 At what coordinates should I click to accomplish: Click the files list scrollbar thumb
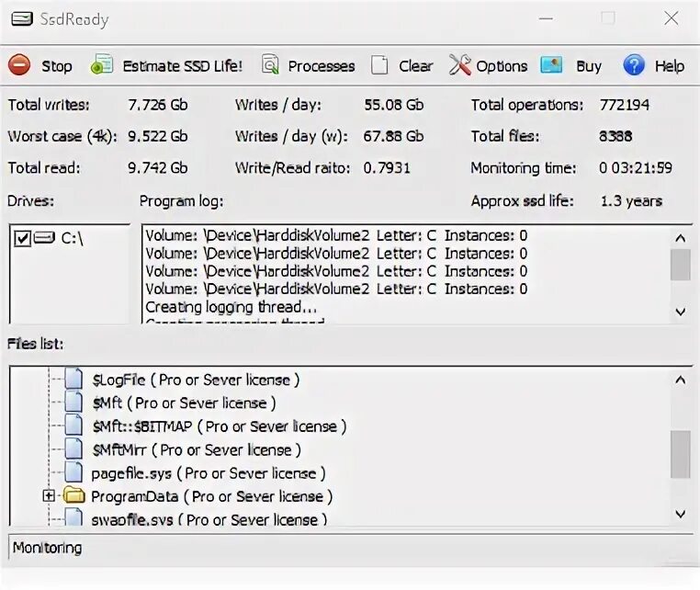681,454
